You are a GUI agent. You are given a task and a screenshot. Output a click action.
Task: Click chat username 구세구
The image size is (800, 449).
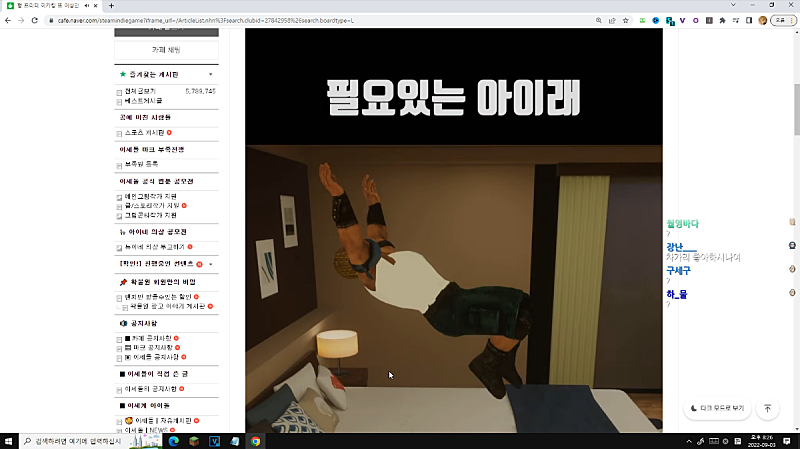click(678, 271)
